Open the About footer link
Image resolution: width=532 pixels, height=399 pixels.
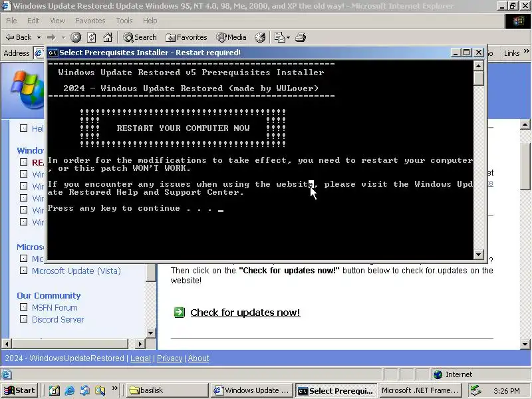198,358
